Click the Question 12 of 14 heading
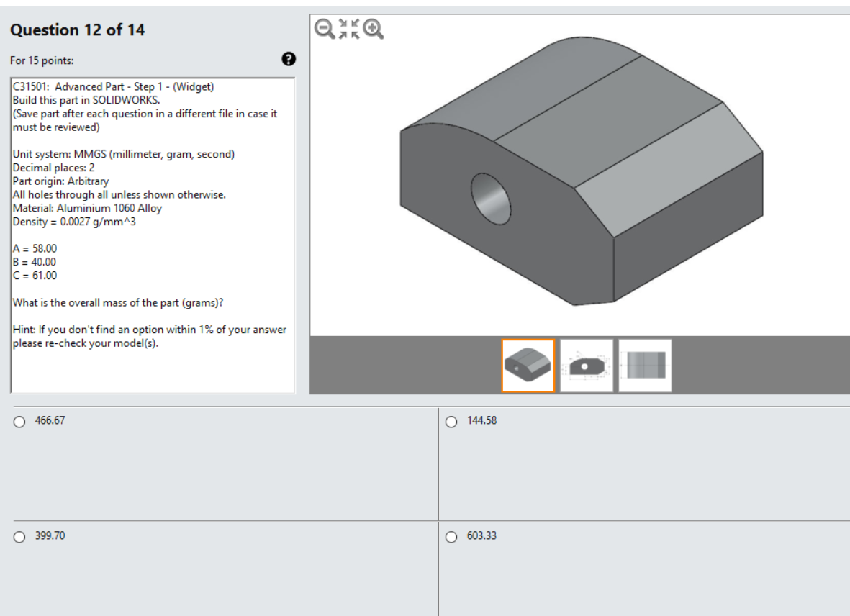The image size is (850, 616). tap(78, 30)
